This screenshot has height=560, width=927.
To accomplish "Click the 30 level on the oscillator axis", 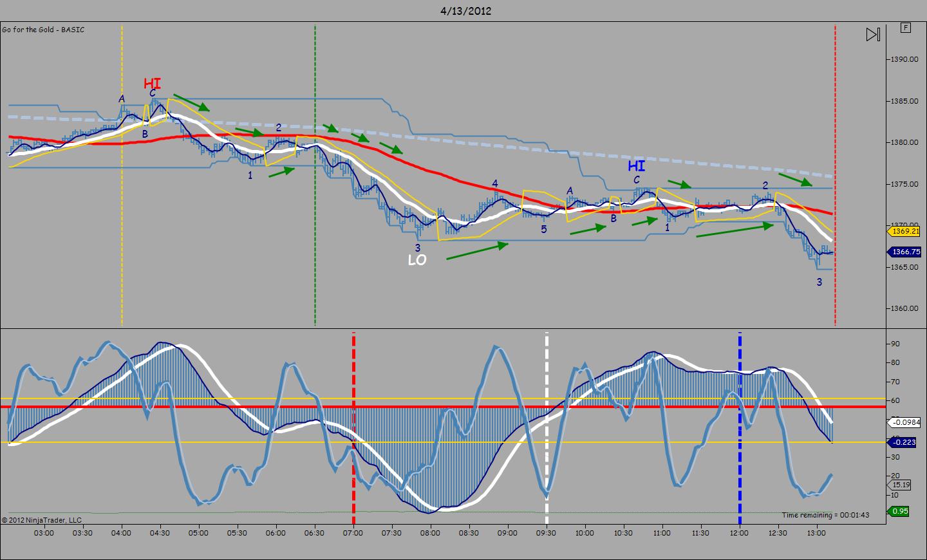I will pyautogui.click(x=895, y=458).
